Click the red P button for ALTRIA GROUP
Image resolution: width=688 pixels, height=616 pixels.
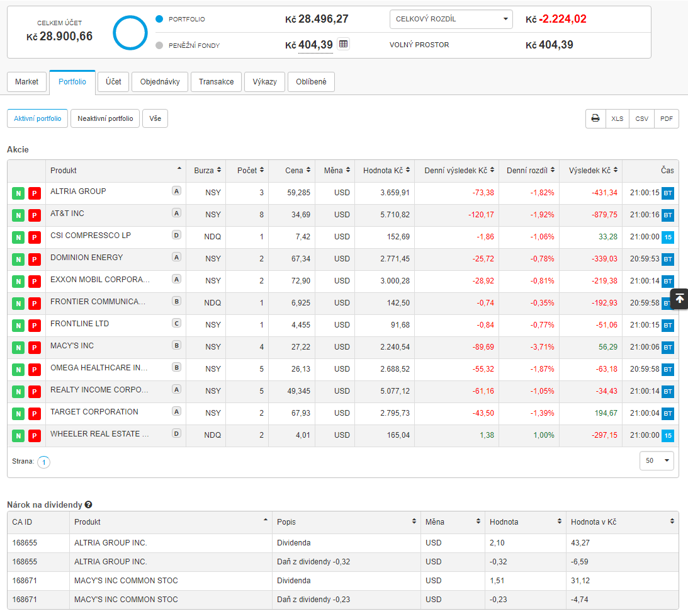tap(34, 193)
